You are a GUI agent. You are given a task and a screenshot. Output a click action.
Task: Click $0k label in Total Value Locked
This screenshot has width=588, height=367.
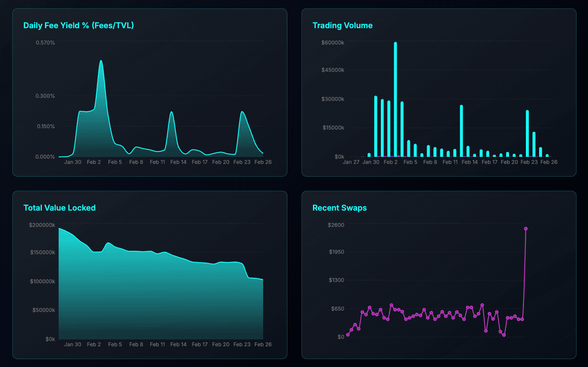[x=50, y=339]
